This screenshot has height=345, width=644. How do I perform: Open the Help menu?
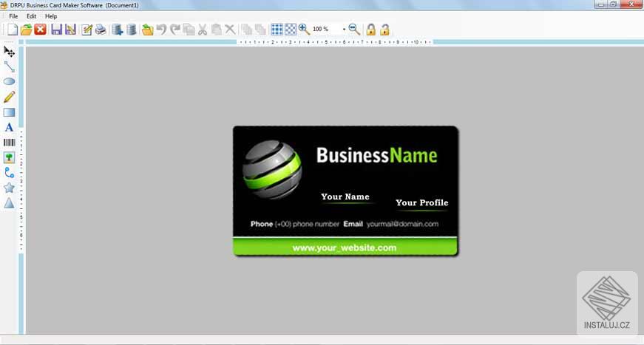(51, 16)
